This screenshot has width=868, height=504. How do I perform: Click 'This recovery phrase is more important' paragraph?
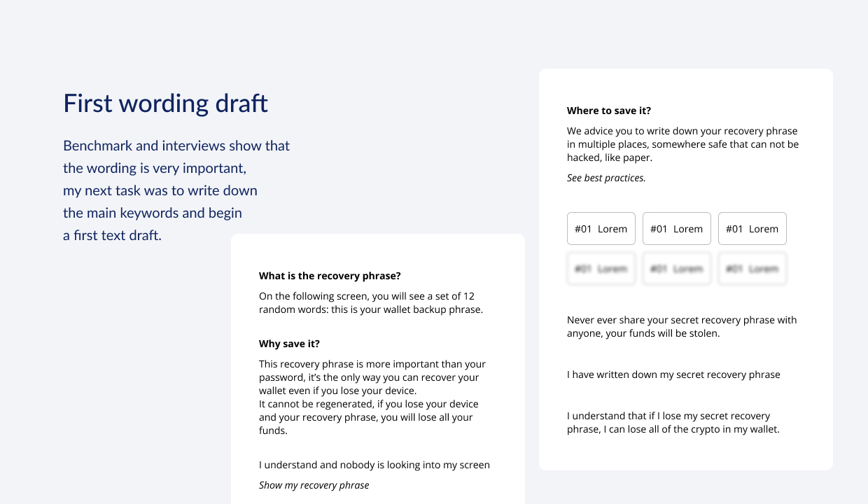pyautogui.click(x=372, y=397)
